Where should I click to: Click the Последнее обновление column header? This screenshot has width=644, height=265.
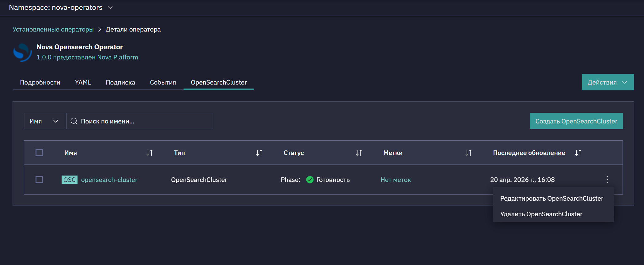tap(529, 153)
